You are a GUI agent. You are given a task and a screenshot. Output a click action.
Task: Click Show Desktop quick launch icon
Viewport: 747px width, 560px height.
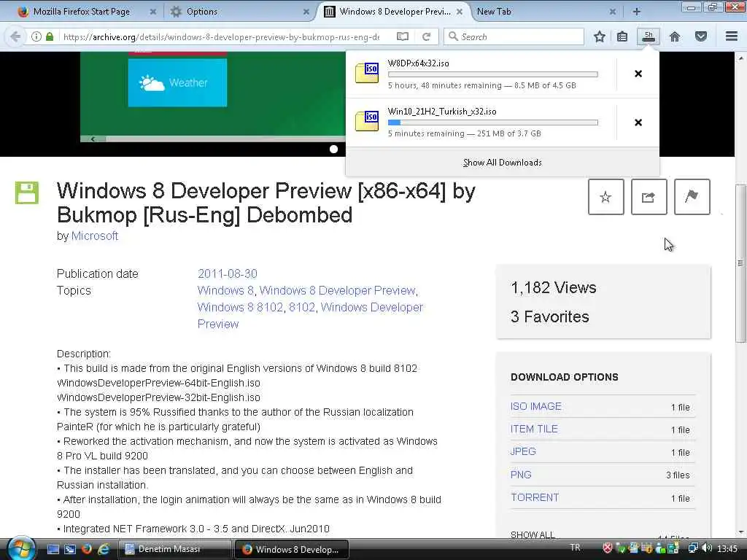53,549
